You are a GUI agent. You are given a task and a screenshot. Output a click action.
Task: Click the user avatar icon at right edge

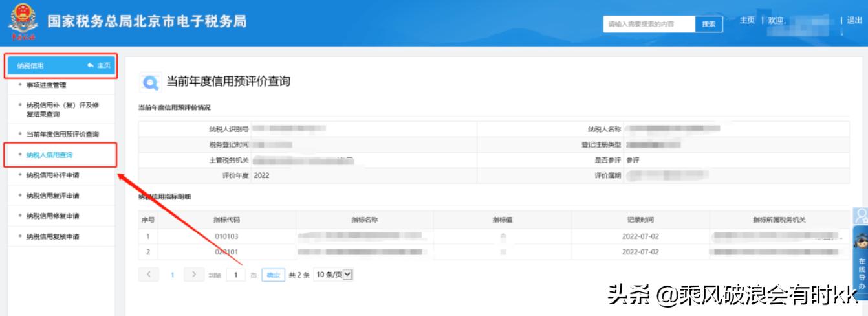click(861, 216)
